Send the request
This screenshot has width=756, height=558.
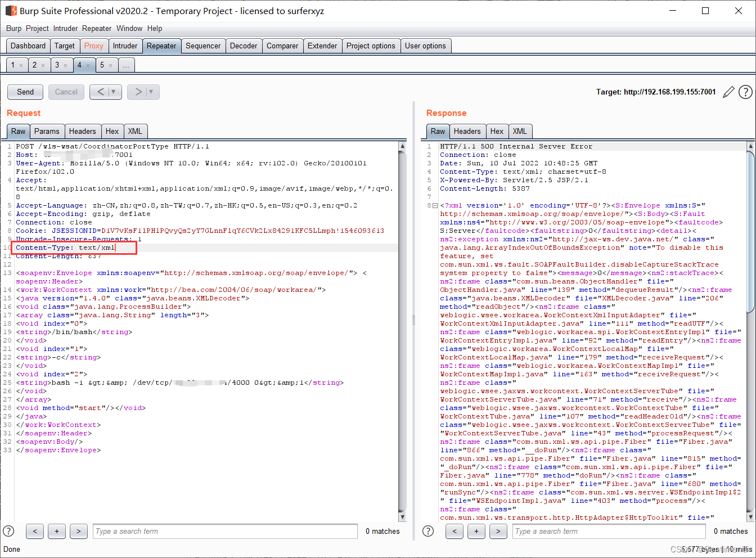click(x=25, y=92)
